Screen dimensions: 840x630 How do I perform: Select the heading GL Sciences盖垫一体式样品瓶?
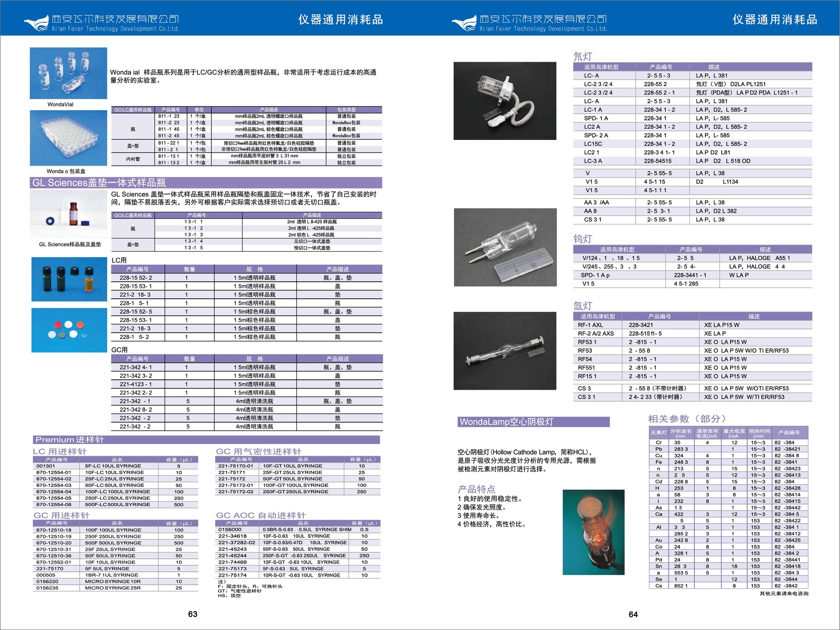coord(99,182)
